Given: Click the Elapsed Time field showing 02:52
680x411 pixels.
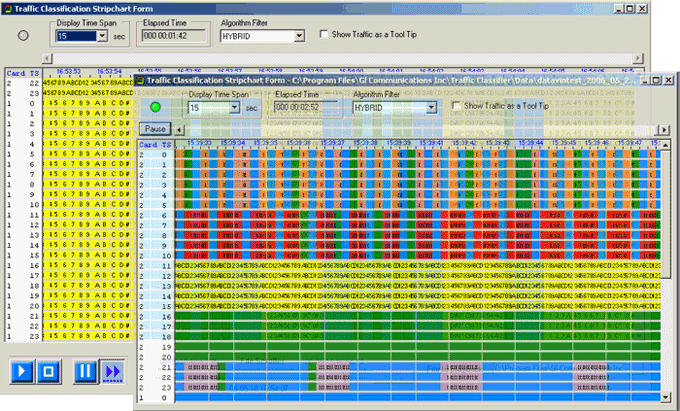Looking at the screenshot, I should 306,107.
